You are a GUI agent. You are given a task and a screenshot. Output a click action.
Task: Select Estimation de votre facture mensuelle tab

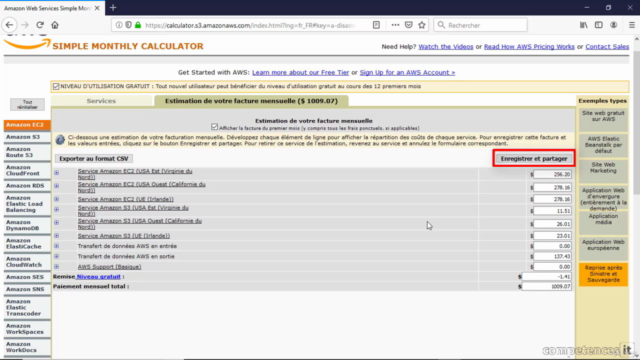click(x=251, y=101)
